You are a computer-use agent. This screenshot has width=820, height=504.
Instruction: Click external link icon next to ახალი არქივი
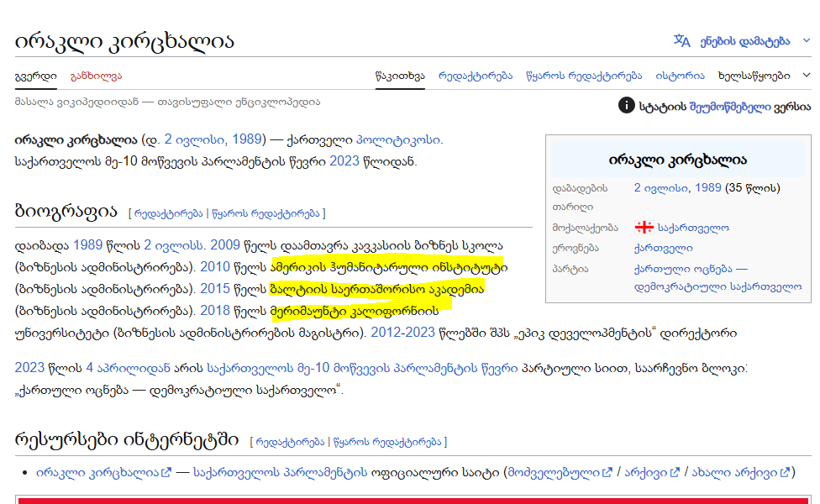click(783, 472)
